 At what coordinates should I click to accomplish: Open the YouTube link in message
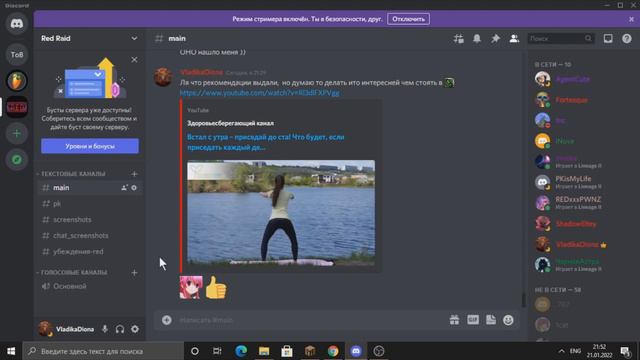coord(260,93)
